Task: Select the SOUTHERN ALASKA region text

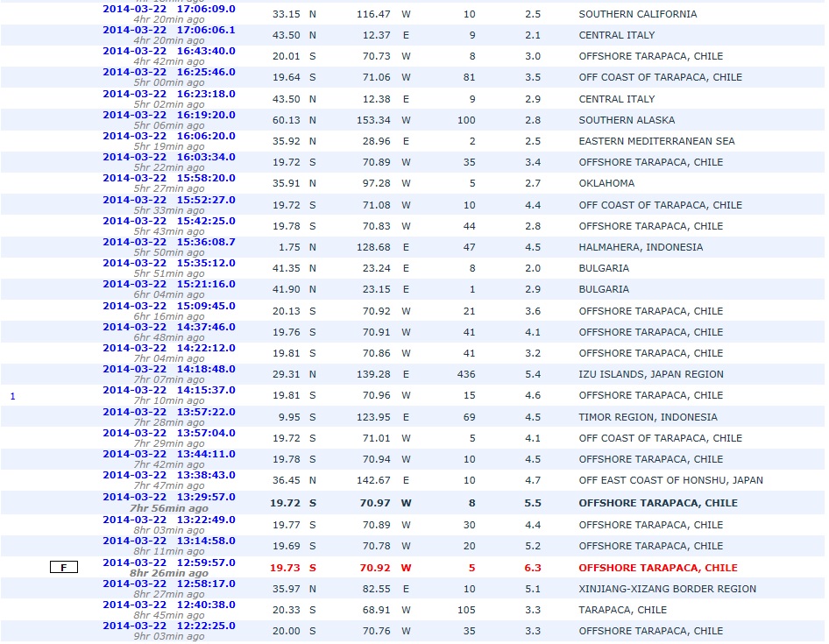Action: pos(627,121)
